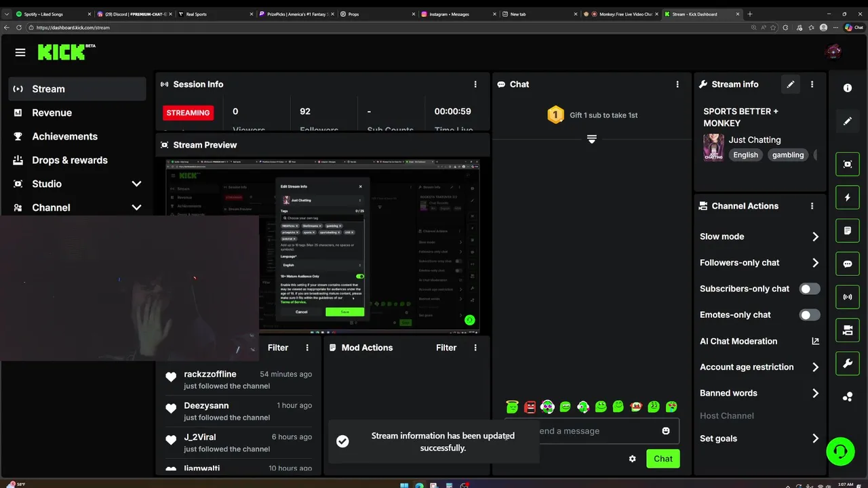Open activity feed three-dot menu
Viewport: 868px width, 488px height.
pyautogui.click(x=307, y=348)
